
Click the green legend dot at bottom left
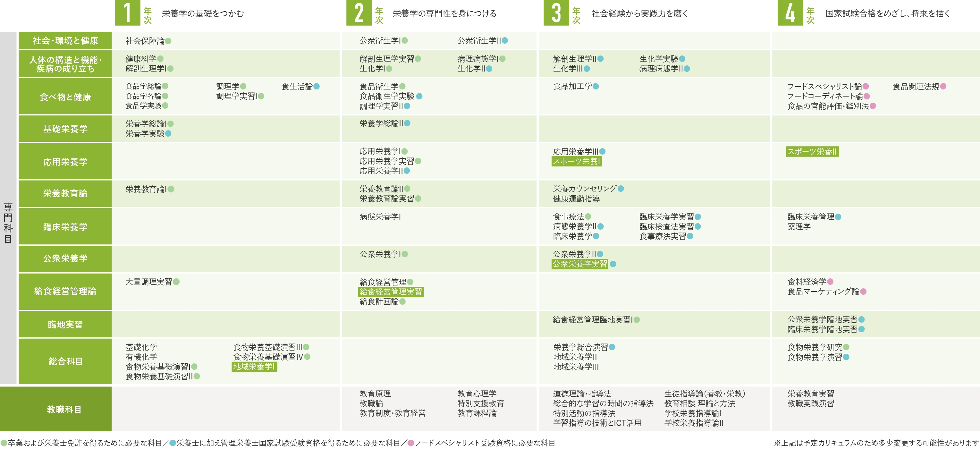(x=4, y=443)
